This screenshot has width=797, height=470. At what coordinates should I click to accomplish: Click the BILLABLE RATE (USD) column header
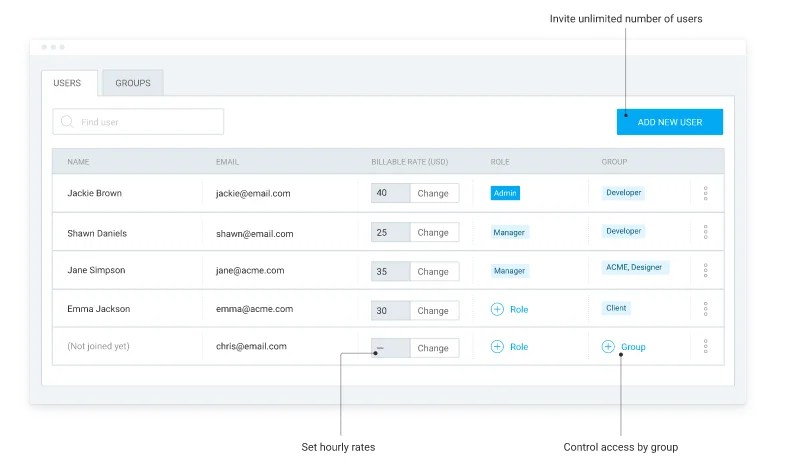[410, 162]
